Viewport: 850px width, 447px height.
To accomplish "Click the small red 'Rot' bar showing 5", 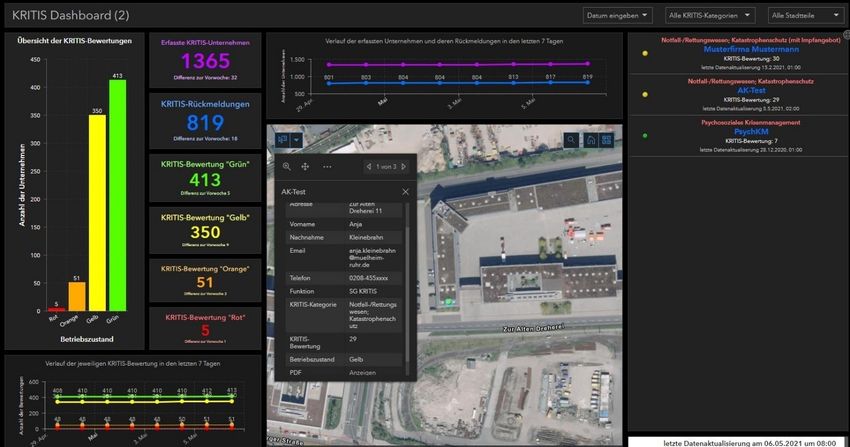I will point(56,309).
